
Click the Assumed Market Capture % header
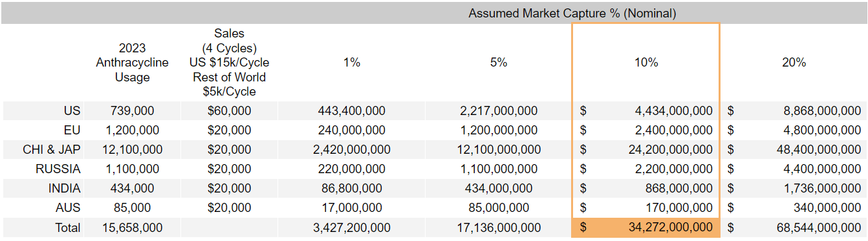572,13
